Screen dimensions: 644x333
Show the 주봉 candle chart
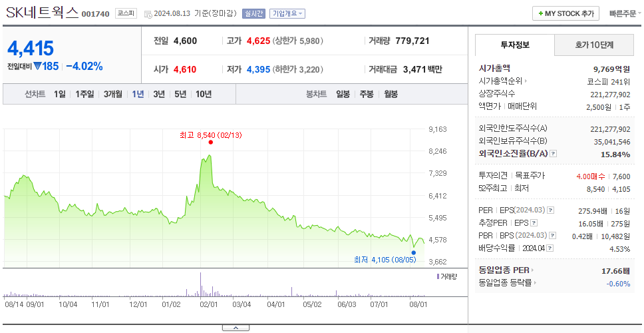click(367, 94)
